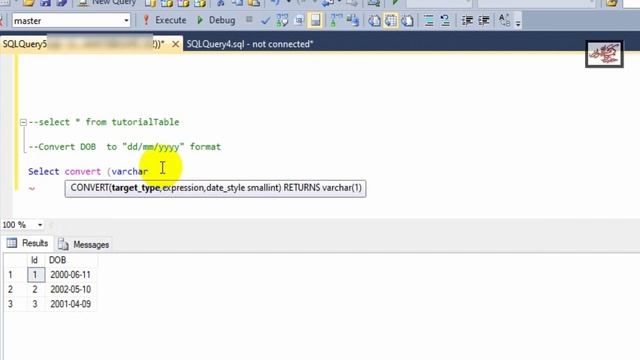Select DOB cell 2000-06-11
The image size is (640, 360).
tap(71, 275)
